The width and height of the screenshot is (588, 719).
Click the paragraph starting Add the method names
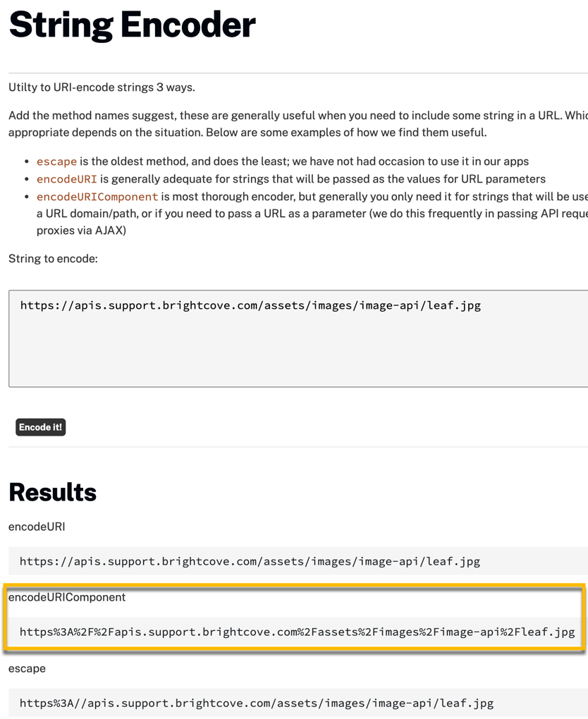coord(298,124)
